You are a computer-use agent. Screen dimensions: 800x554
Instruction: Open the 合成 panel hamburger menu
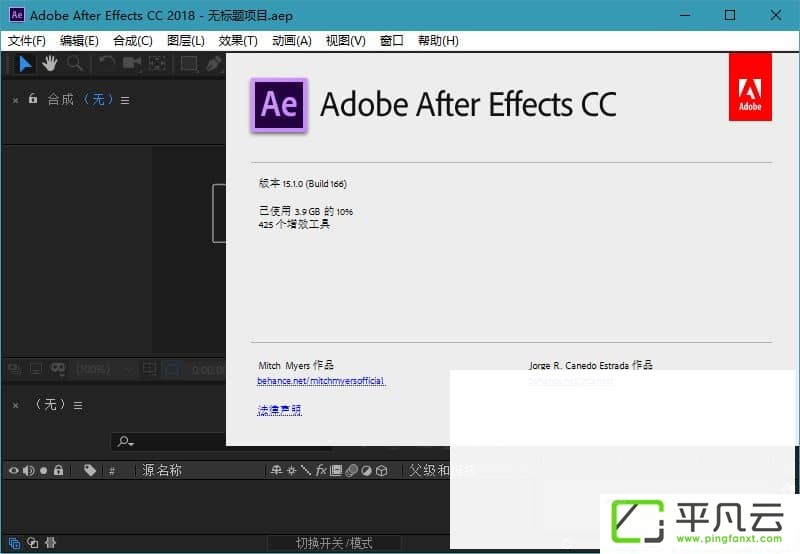[125, 100]
